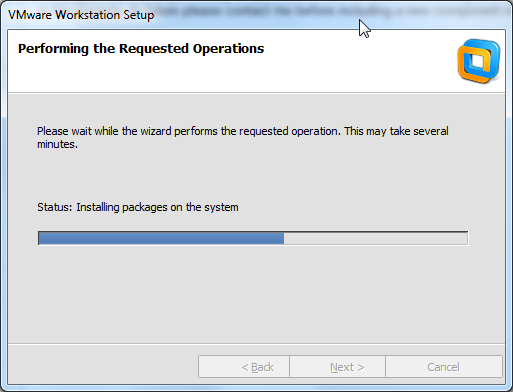Click the far right end of progress bar

pos(466,238)
